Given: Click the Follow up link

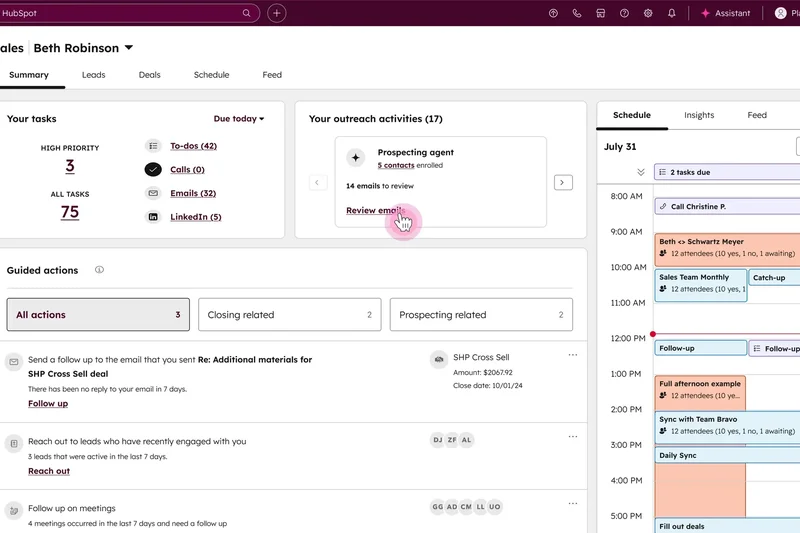Looking at the screenshot, I should 48,404.
